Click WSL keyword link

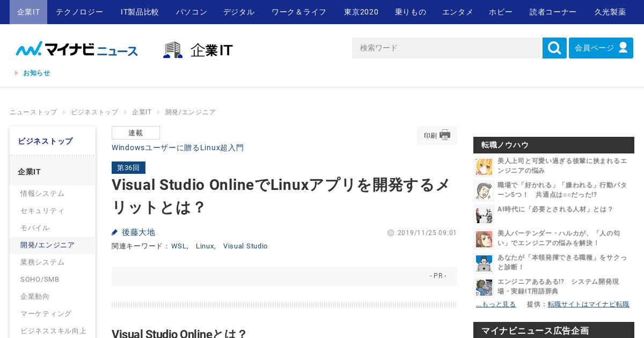click(179, 246)
